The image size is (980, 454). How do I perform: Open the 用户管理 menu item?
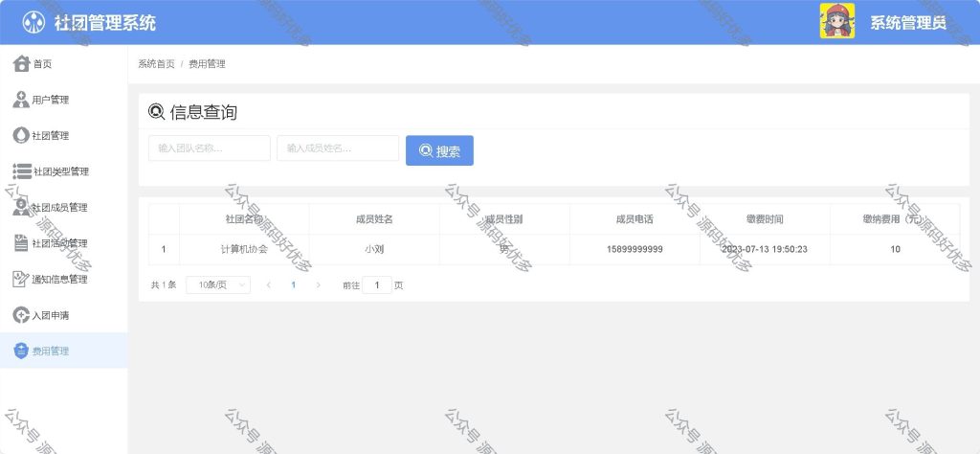[x=64, y=100]
